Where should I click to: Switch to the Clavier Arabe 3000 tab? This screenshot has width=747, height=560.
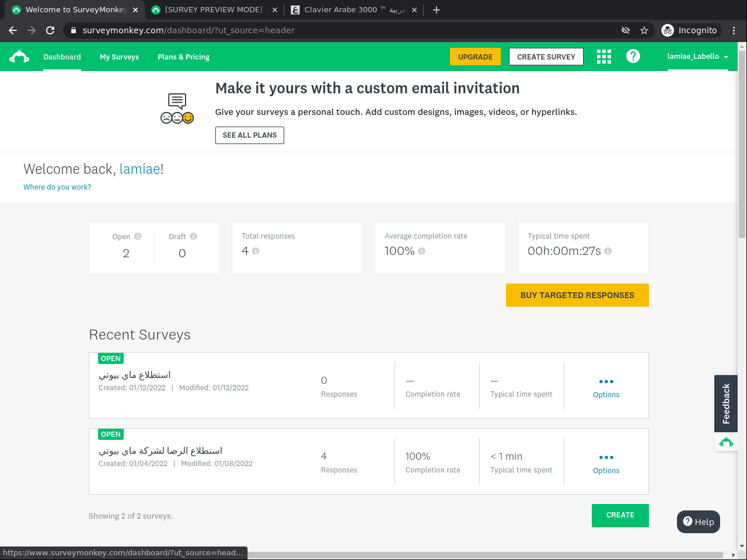[354, 10]
